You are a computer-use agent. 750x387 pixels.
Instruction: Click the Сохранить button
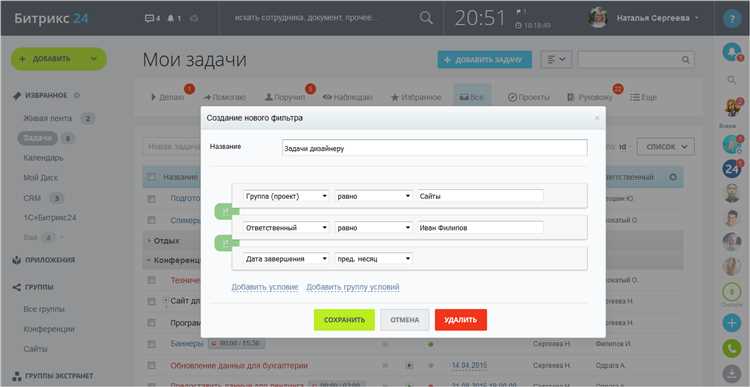(x=344, y=320)
